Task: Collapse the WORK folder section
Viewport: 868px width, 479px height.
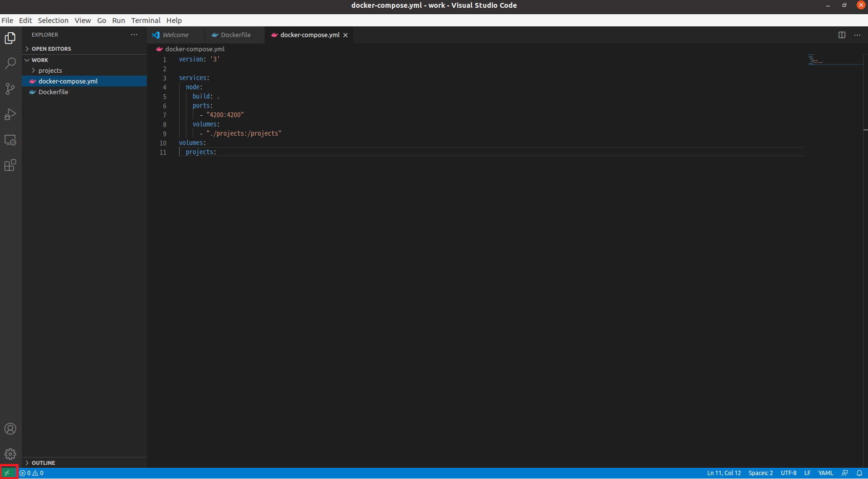Action: point(84,60)
